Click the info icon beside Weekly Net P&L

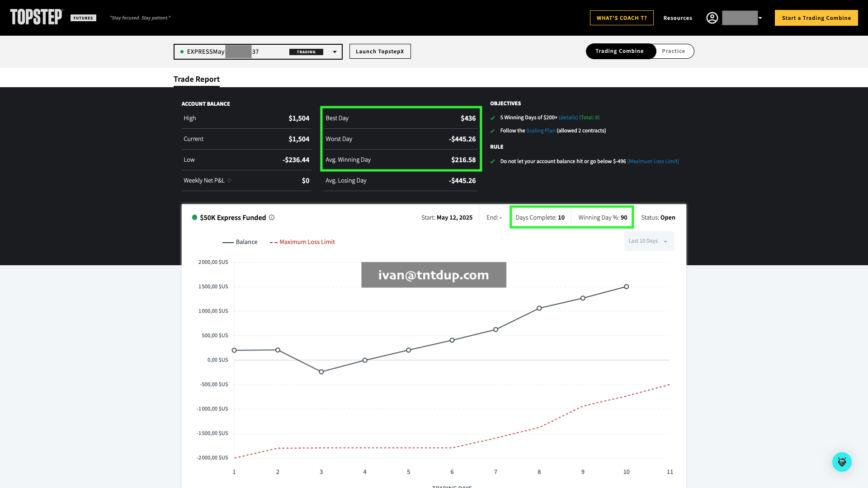[x=230, y=181]
